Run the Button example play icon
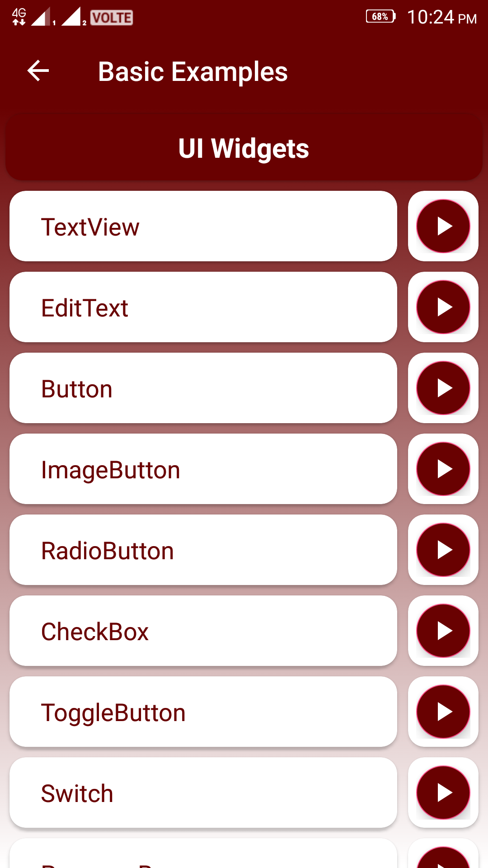488x868 pixels. (443, 388)
